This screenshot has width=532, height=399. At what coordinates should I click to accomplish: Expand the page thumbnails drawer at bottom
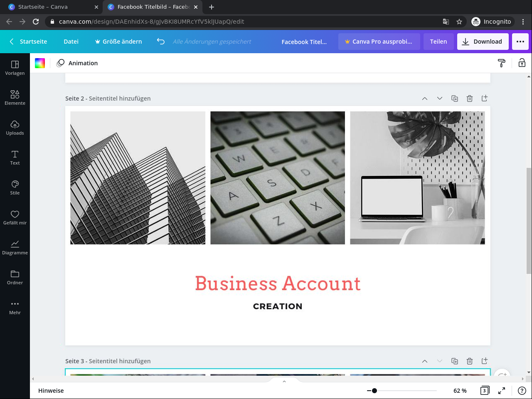pos(284,381)
